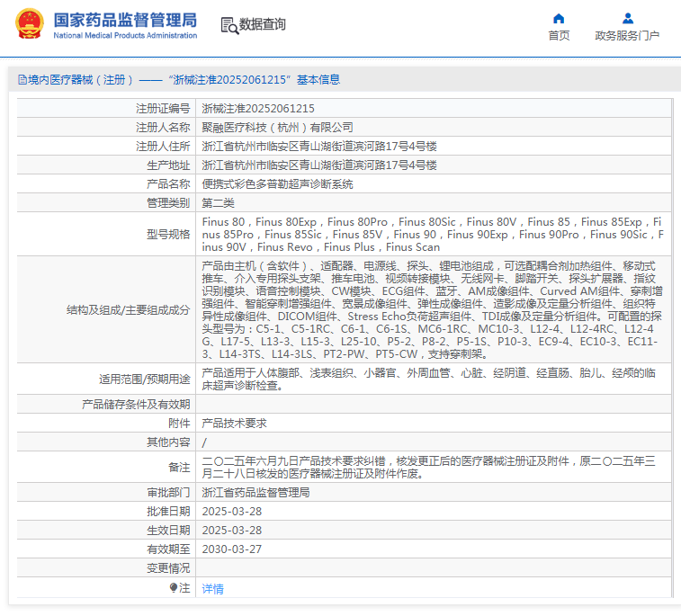The height and width of the screenshot is (616, 681).
Task: Click product name 便携式彩色多普勒超声诊断系统
Action: [x=277, y=183]
